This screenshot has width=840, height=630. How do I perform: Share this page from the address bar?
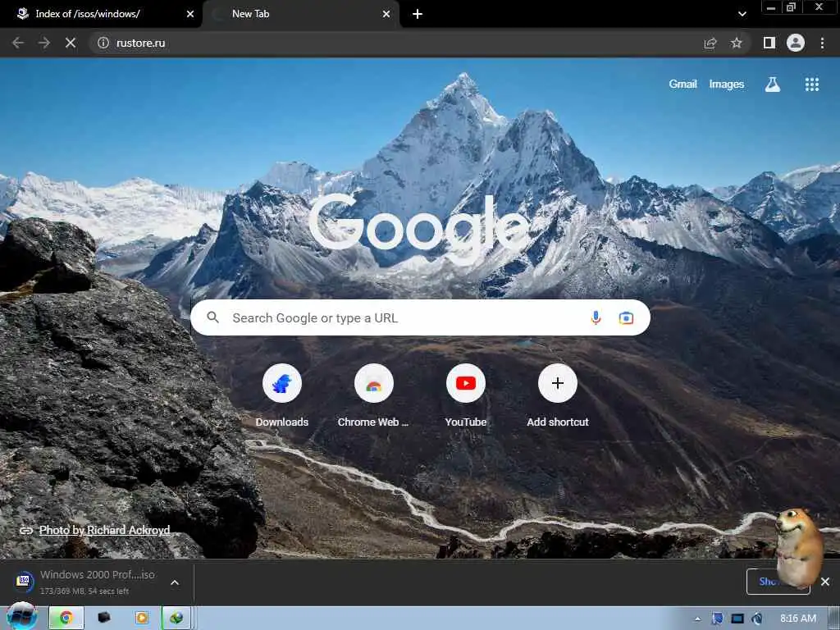[710, 43]
